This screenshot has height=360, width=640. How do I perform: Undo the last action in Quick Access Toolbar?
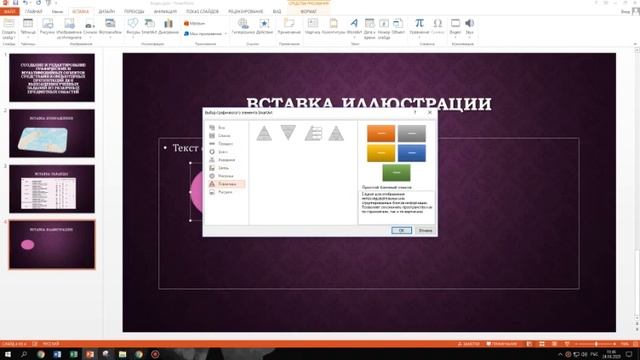tap(25, 3)
